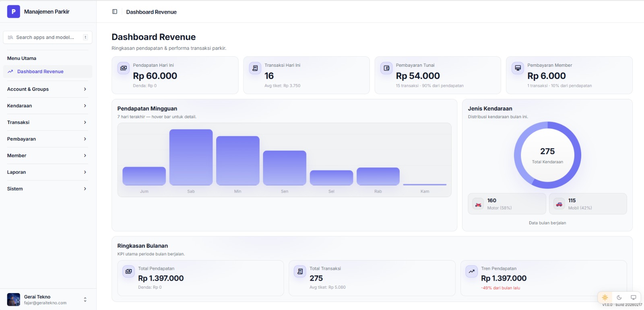The image size is (644, 310).
Task: Expand the Account & Groups menu
Action: (47, 89)
